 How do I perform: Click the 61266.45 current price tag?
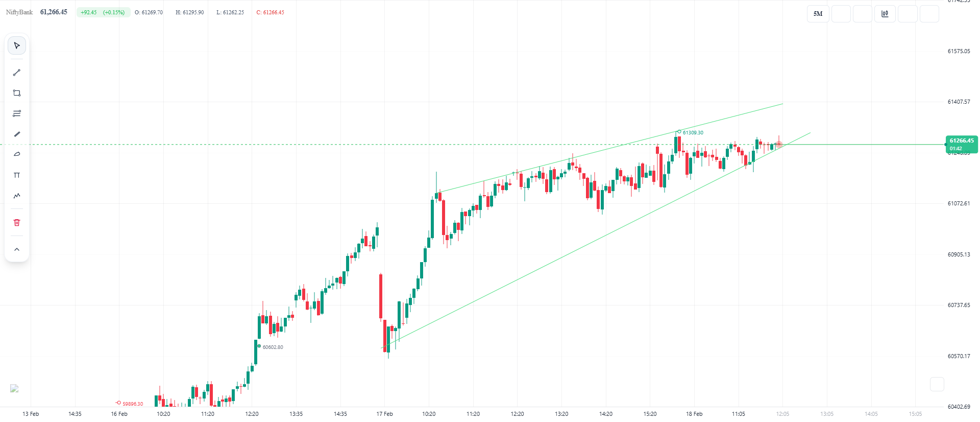click(x=963, y=140)
